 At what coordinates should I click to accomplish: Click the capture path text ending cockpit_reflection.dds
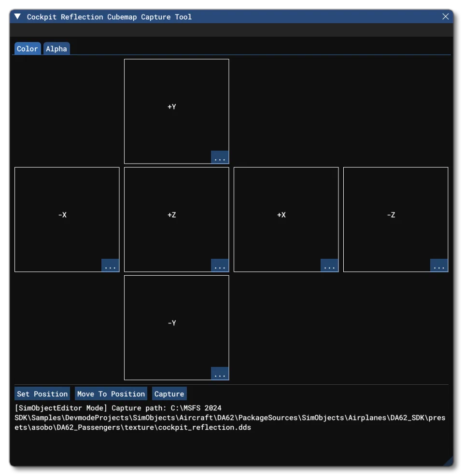click(230, 418)
